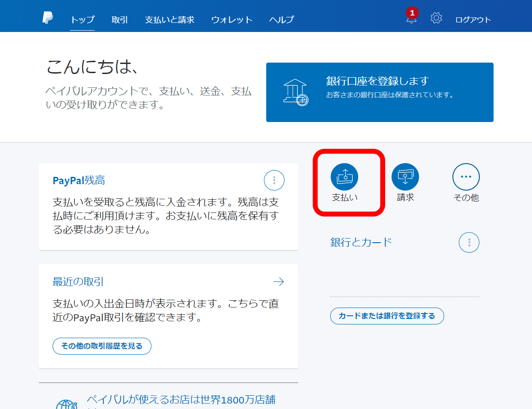Click the 請求 request money icon
Image resolution: width=532 pixels, height=409 pixels.
click(405, 177)
